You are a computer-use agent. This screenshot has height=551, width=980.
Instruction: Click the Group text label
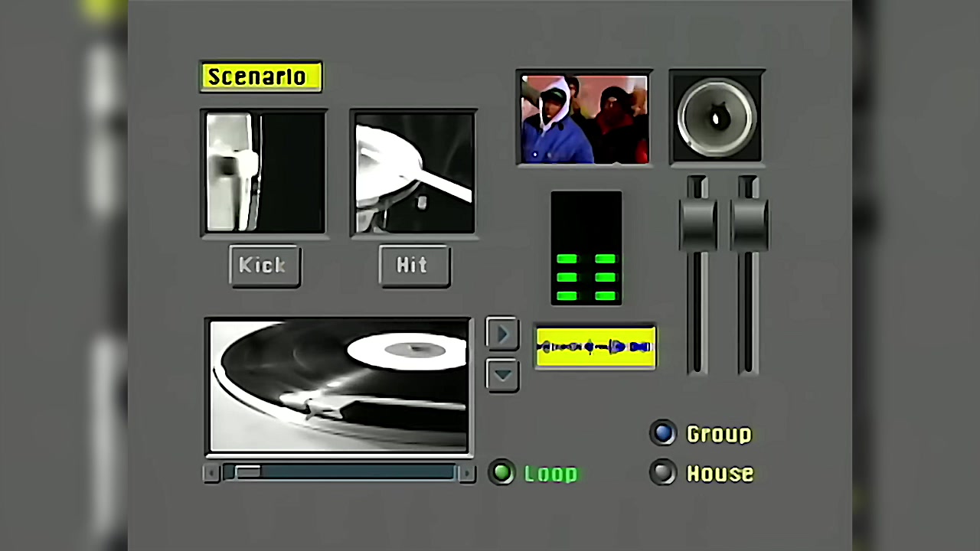tap(719, 434)
